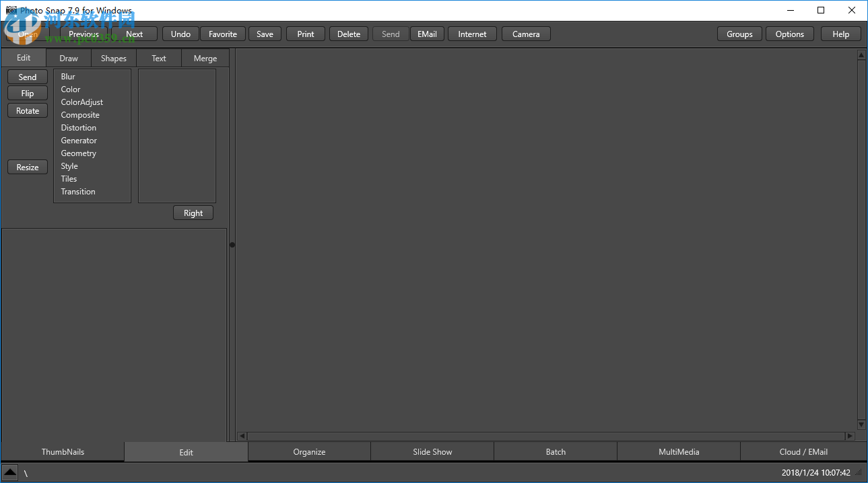This screenshot has height=483, width=868.
Task: Click the up-arrow icon in status bar
Action: [9, 472]
